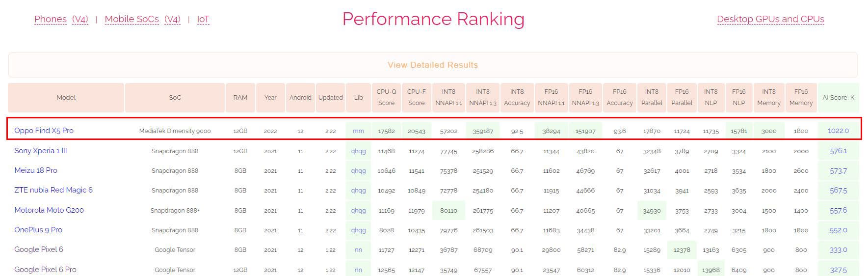The width and height of the screenshot is (868, 276).
Task: Open Mobile SoCs (V4) link
Action: coord(172,19)
